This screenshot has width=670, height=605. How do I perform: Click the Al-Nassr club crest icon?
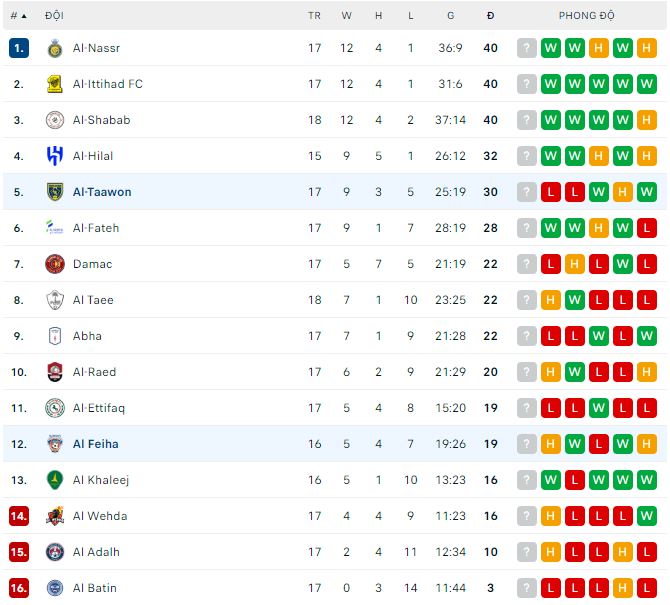click(x=55, y=48)
